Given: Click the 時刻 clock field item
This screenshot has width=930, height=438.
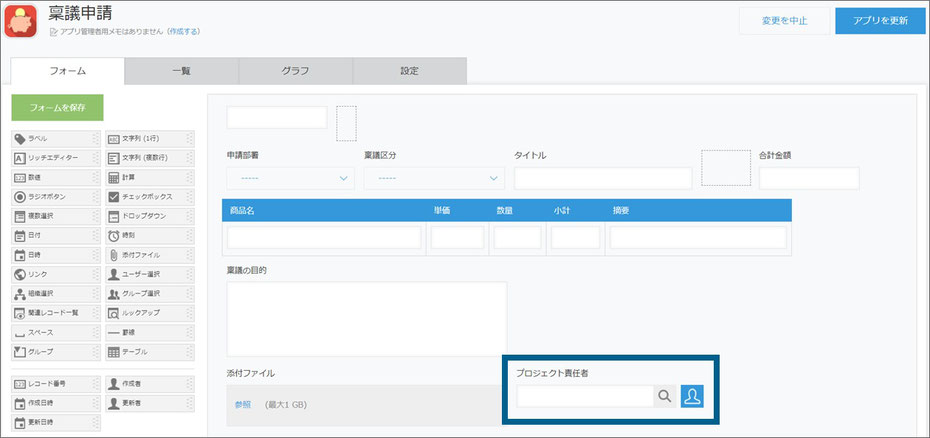Looking at the screenshot, I should click(x=145, y=236).
